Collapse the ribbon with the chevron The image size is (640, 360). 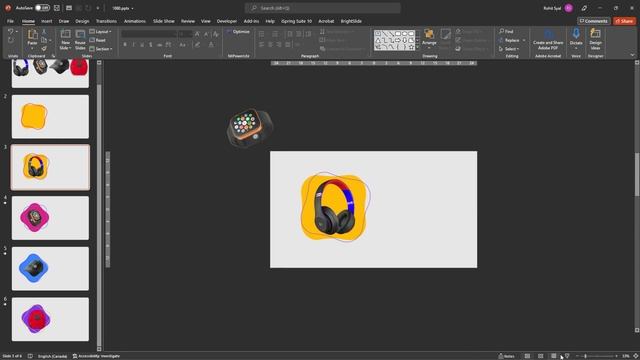tap(632, 55)
